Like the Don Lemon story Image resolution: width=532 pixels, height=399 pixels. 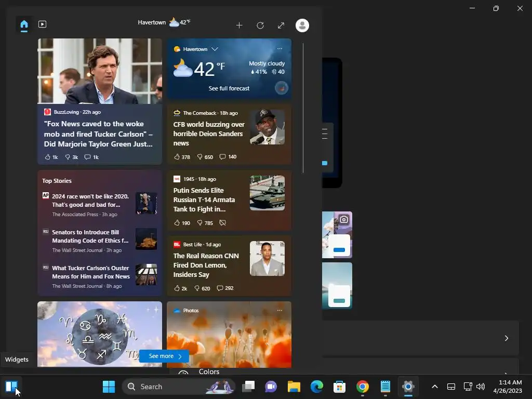tap(180, 288)
